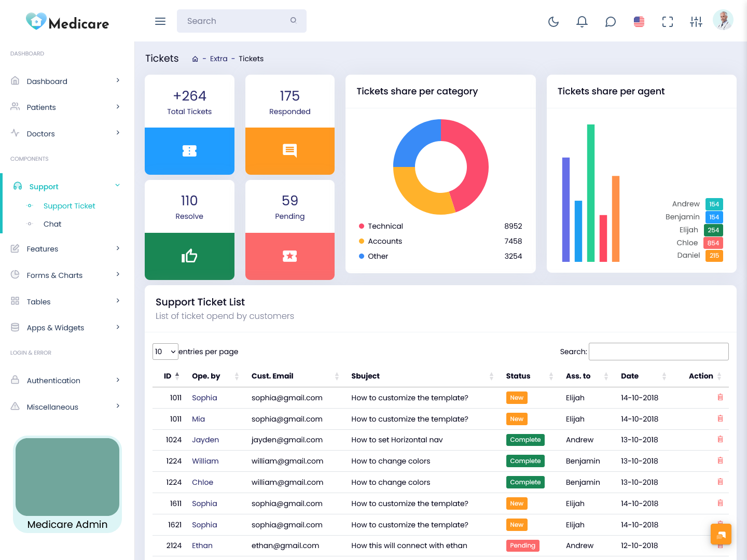Delete ticket 1024 from Jayden
Image resolution: width=747 pixels, height=560 pixels.
[x=720, y=439]
